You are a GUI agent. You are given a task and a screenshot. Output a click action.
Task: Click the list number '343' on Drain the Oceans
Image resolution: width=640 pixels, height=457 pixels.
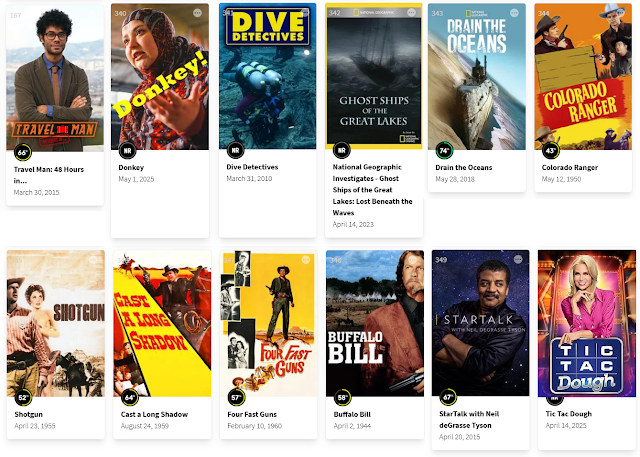[437, 13]
